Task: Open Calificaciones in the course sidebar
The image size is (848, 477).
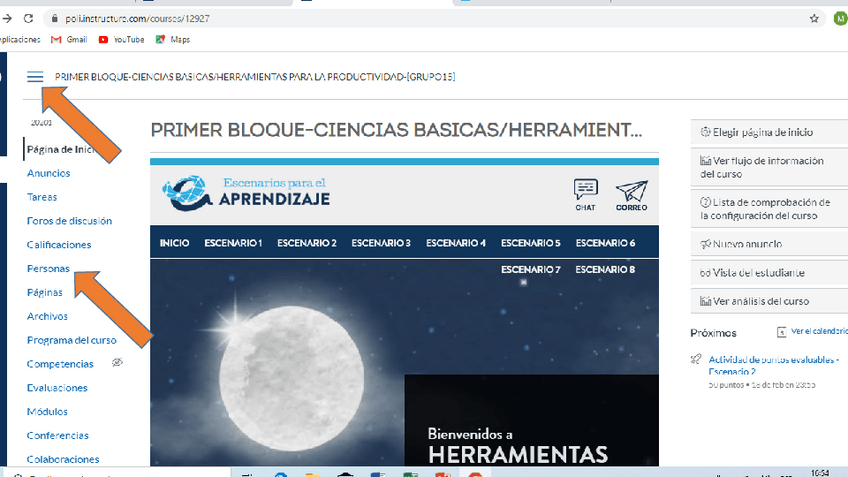Action: coord(59,245)
